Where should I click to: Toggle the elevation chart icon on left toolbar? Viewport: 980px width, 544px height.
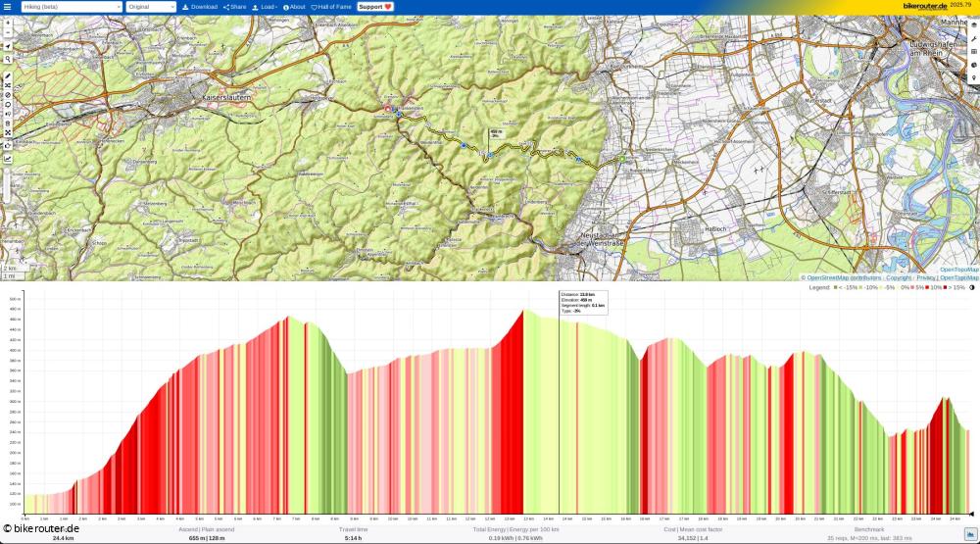(x=8, y=158)
